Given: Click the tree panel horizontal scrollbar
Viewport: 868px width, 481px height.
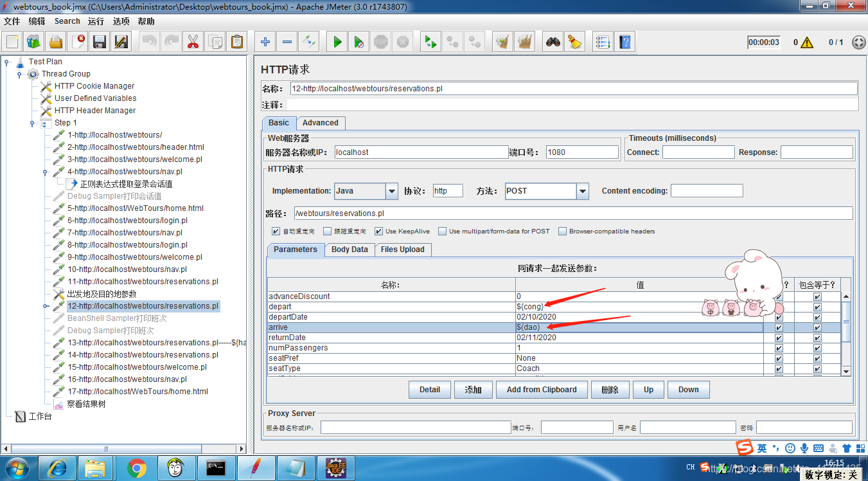Looking at the screenshot, I should tap(123, 449).
